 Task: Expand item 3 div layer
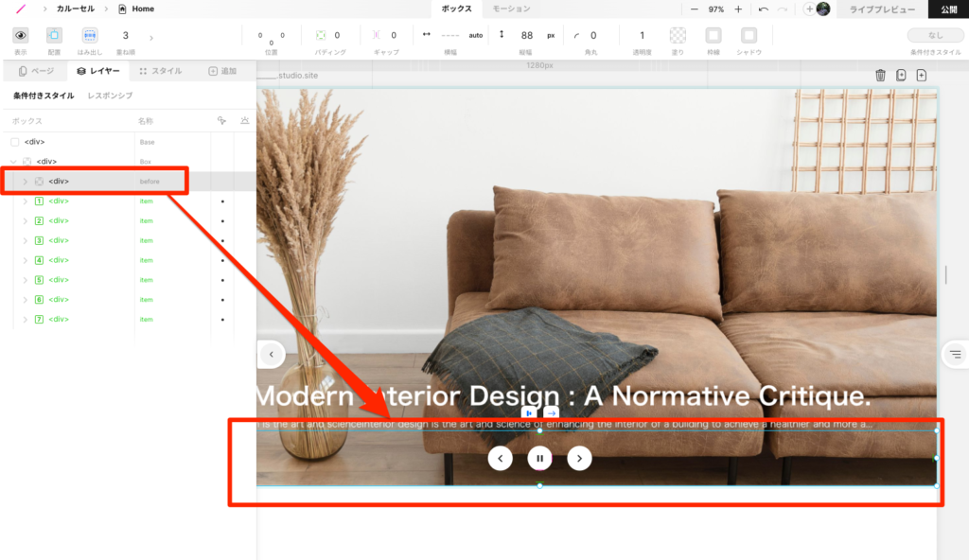click(26, 241)
